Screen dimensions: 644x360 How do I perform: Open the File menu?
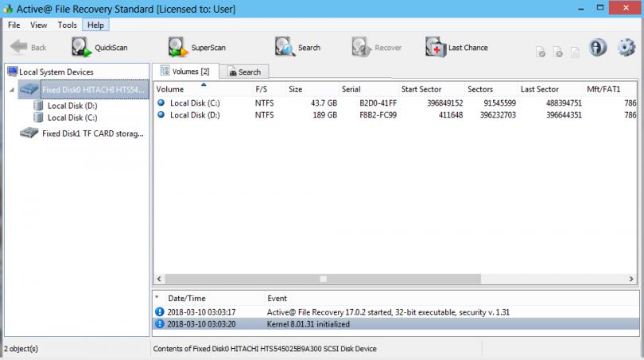[14, 25]
